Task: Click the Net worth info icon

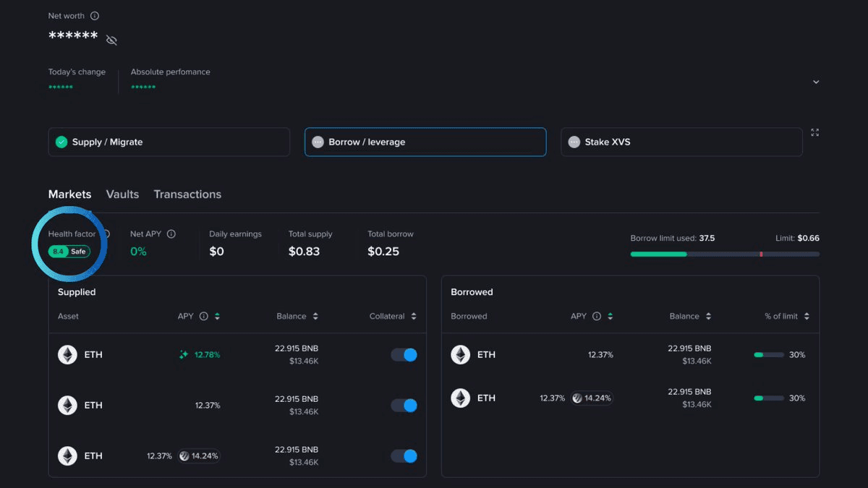Action: tap(95, 16)
